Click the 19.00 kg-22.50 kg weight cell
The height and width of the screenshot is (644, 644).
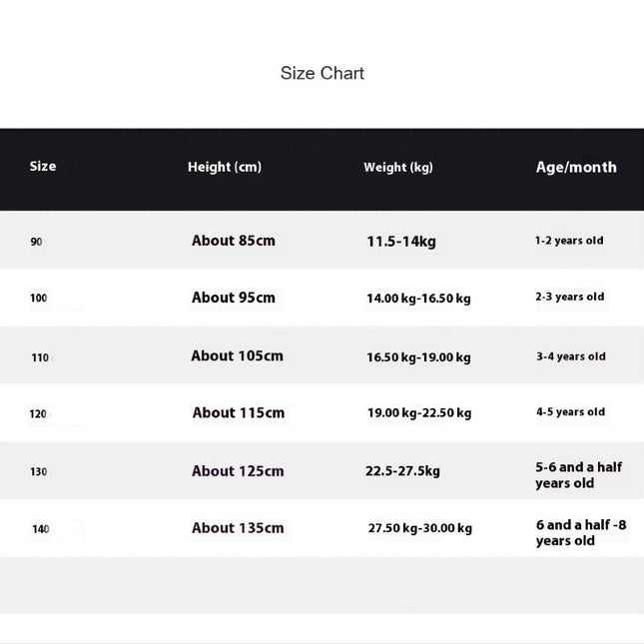(x=419, y=412)
